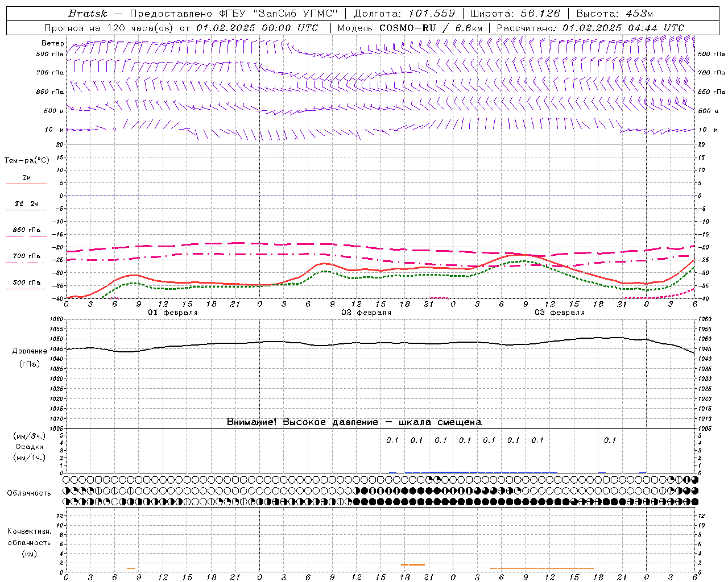
Task: Select the 'Модель COSMO-RU / 6.6км' text
Action: 410,28
